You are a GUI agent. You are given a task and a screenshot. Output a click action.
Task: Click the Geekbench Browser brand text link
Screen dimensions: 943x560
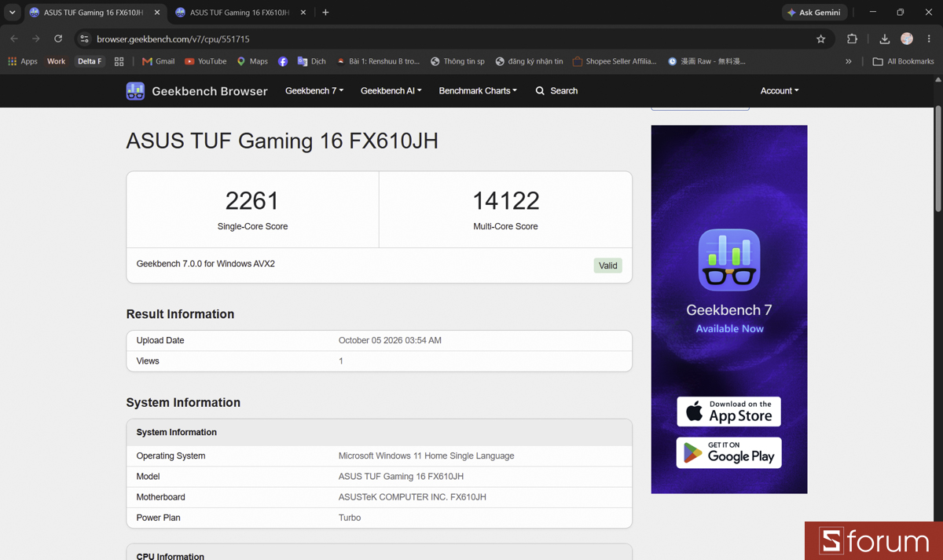pos(210,91)
